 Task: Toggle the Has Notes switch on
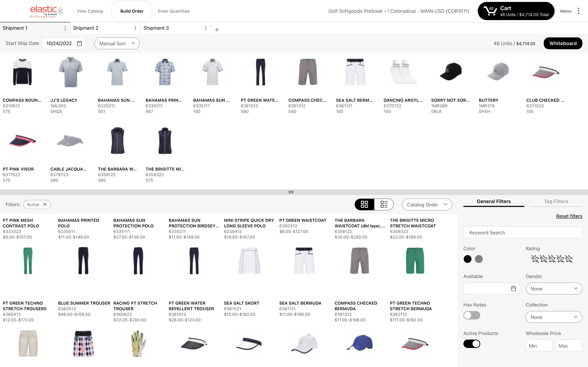(x=472, y=315)
